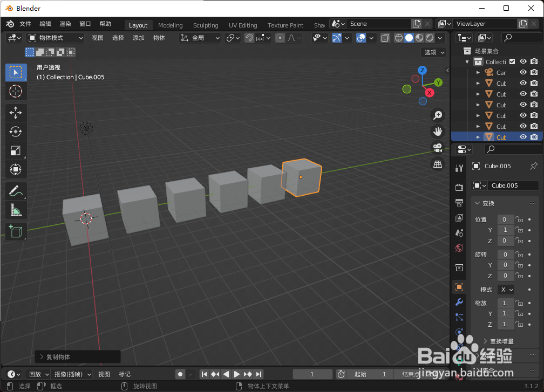This screenshot has width=544, height=392.
Task: Hide the Camera object in viewport
Action: pyautogui.click(x=523, y=72)
